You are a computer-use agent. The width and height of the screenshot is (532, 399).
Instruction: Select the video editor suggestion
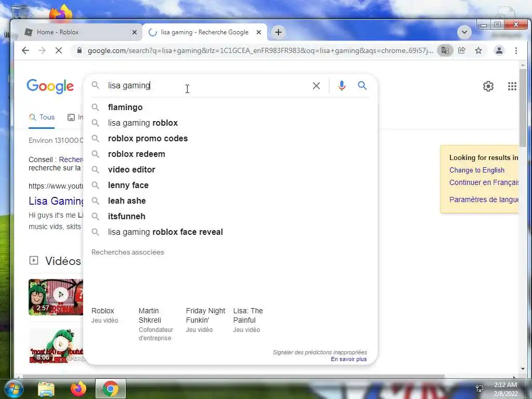230,170
